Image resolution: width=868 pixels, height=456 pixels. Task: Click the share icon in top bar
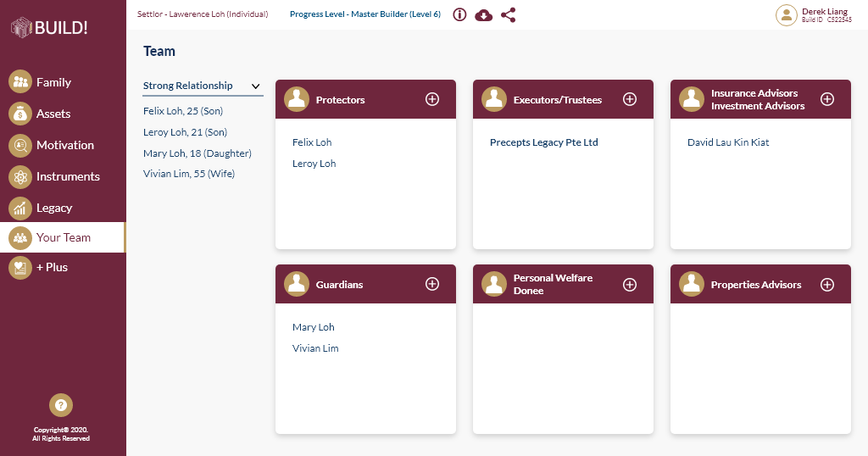point(508,14)
